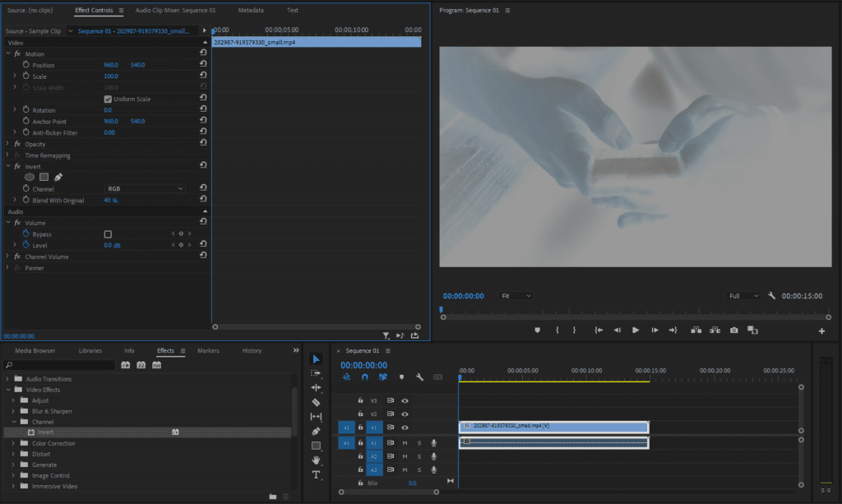Click Export Frame camera icon
842x504 pixels.
pos(733,330)
